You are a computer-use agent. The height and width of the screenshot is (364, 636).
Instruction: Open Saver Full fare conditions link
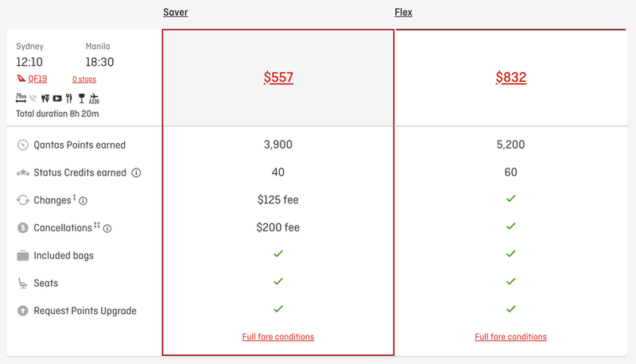tap(278, 337)
